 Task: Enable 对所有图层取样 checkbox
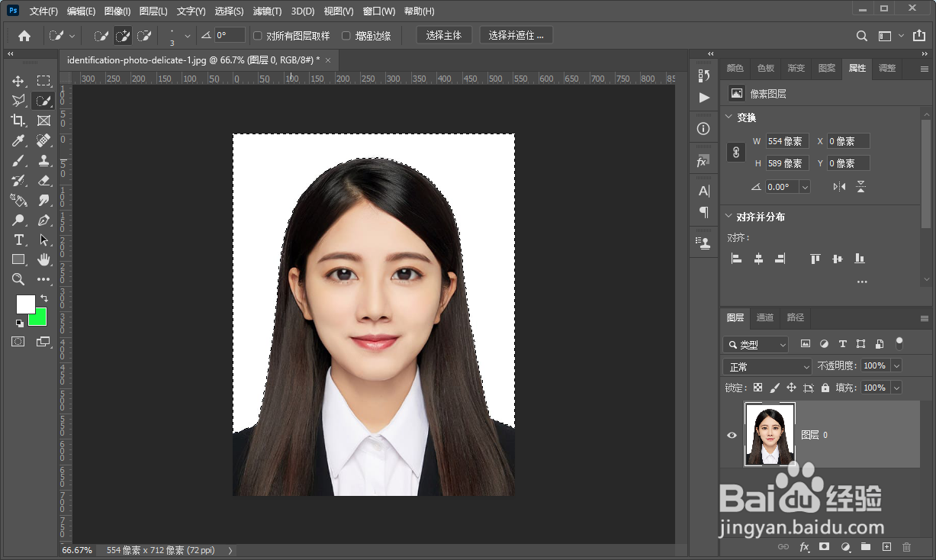pyautogui.click(x=258, y=36)
